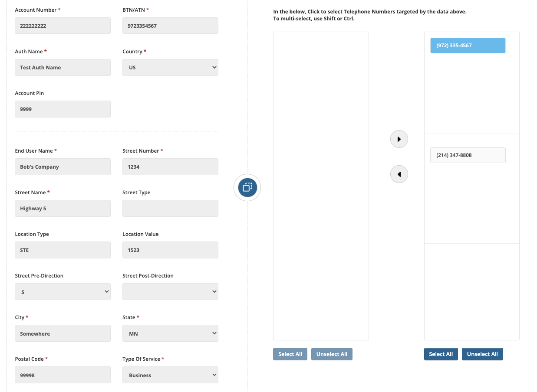
Task: Click the Auth Name text field
Action: [x=63, y=68]
